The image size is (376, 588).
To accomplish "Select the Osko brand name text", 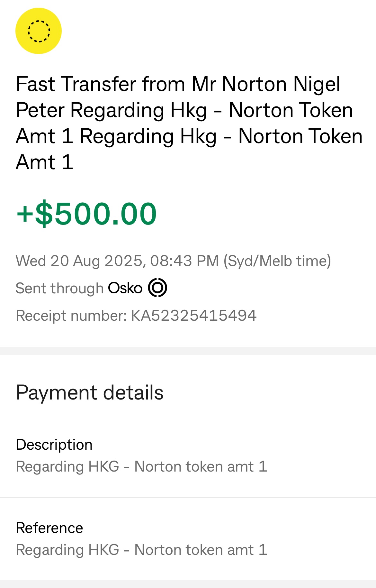I will click(x=125, y=288).
